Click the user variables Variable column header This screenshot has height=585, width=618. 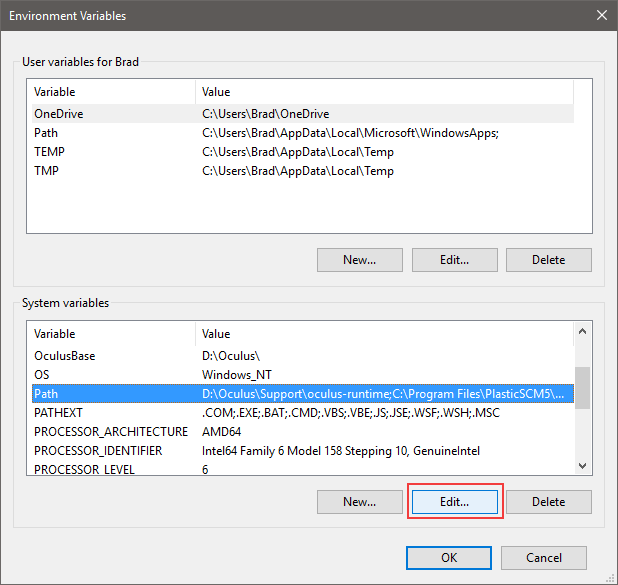114,92
